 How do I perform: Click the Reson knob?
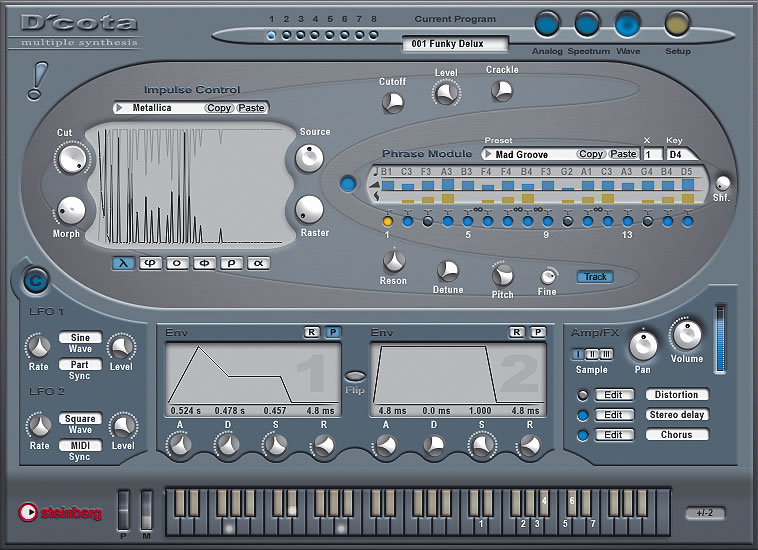tap(394, 261)
